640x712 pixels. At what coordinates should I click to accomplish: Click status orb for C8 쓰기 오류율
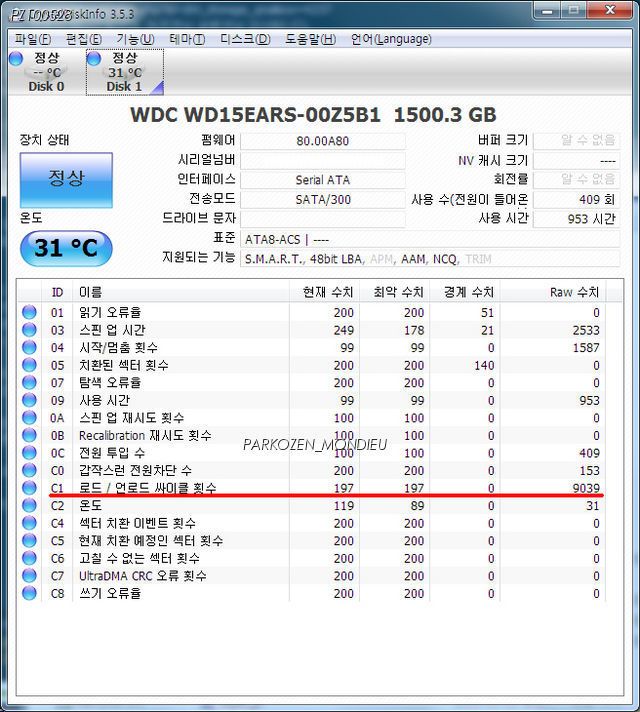(29, 593)
